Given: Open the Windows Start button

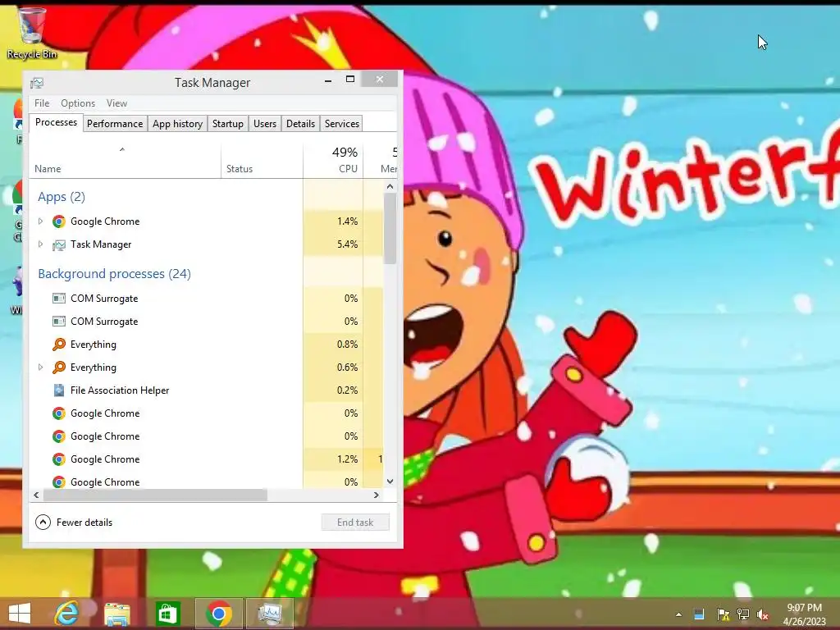Looking at the screenshot, I should 20,614.
